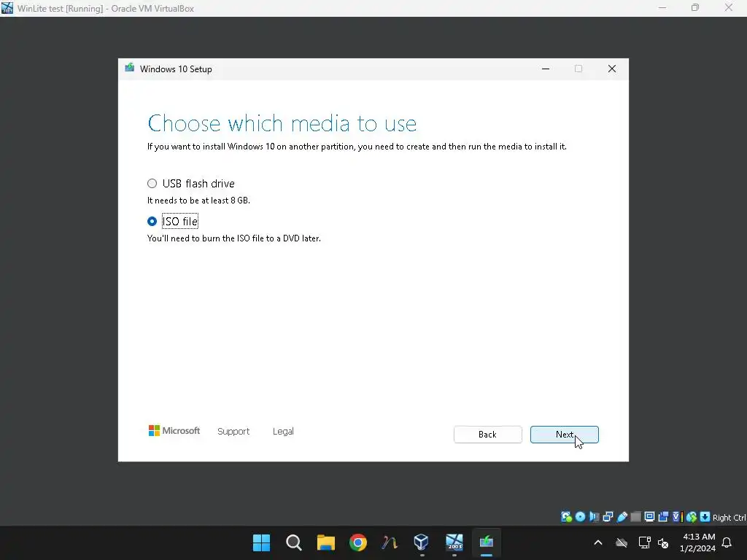747x560 pixels.
Task: Switch to the 2003 VM taskbar icon
Action: 454,542
